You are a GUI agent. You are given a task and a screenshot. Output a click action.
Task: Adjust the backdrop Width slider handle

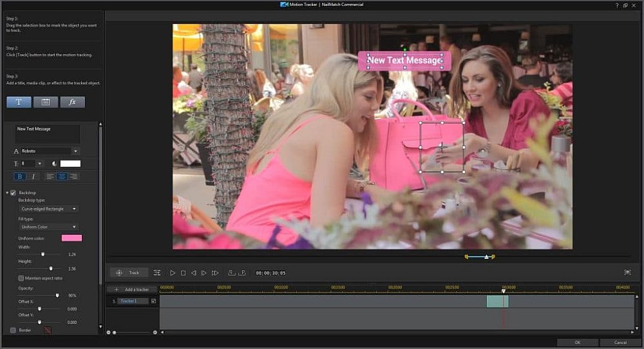coord(43,254)
